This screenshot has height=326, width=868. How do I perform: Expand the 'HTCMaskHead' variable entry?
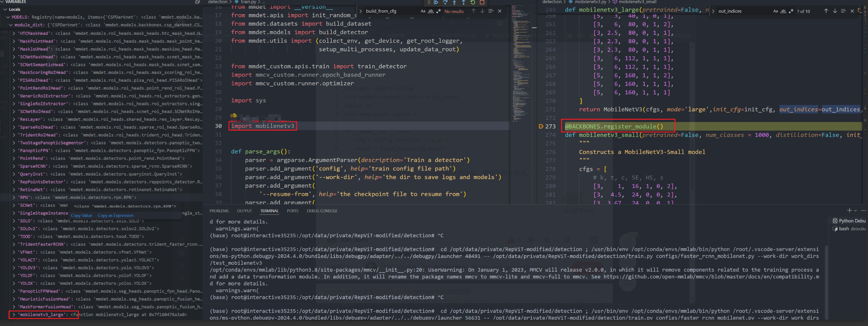[x=14, y=33]
